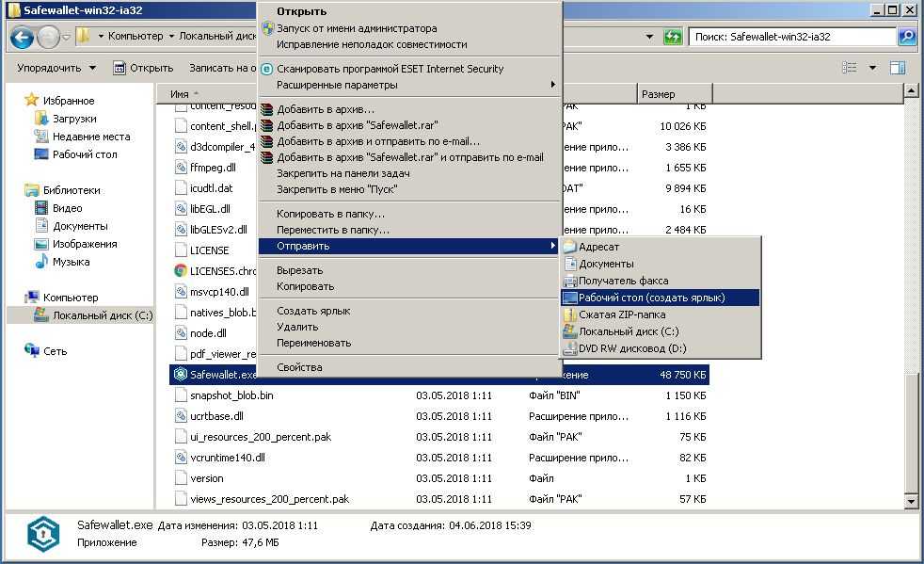
Task: Click the search magnifier icon
Action: tap(907, 37)
